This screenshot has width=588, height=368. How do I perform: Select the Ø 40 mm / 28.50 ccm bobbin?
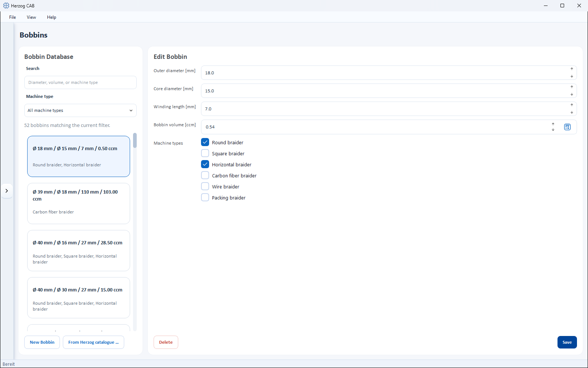79,251
